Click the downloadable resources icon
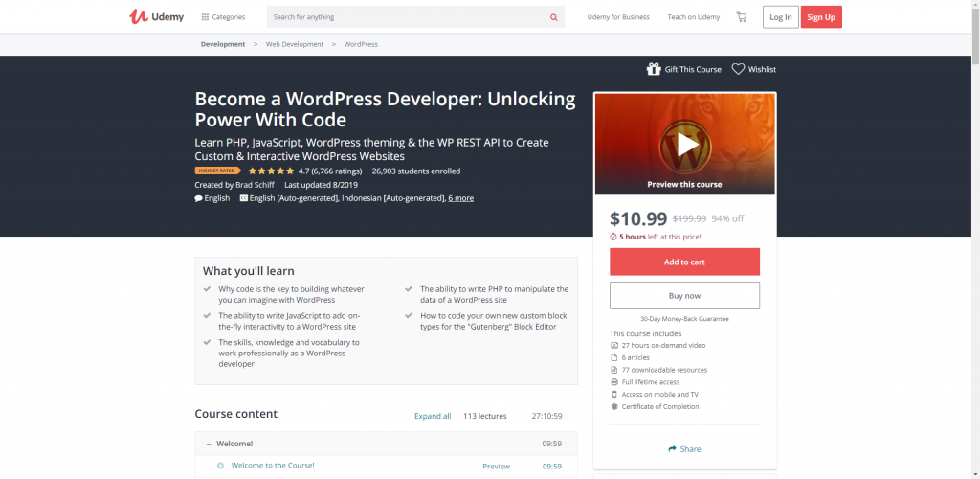Screen dimensions: 980x479 (613, 370)
